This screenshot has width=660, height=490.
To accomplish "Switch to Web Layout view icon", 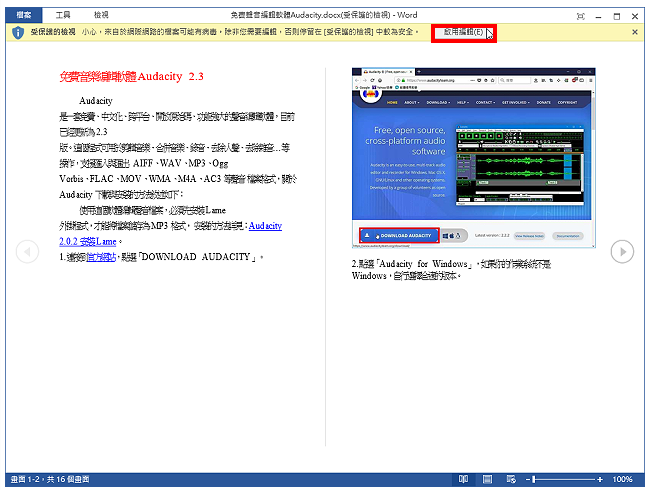I will [511, 479].
